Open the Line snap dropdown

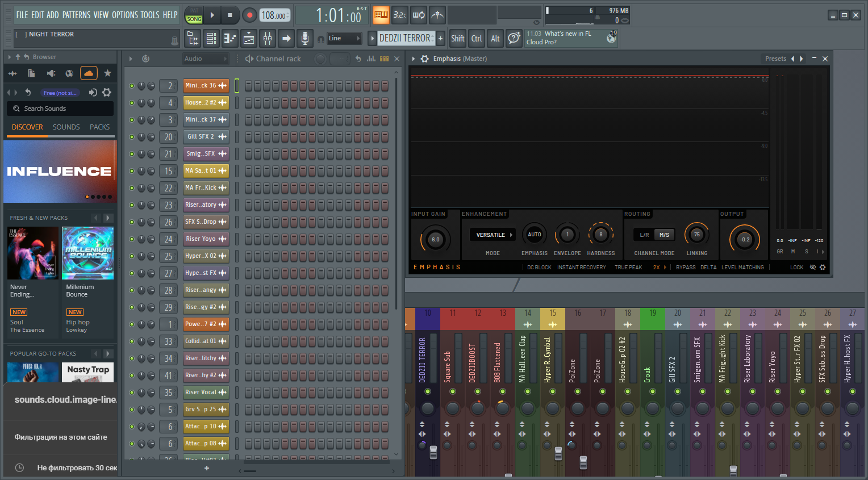click(x=345, y=39)
